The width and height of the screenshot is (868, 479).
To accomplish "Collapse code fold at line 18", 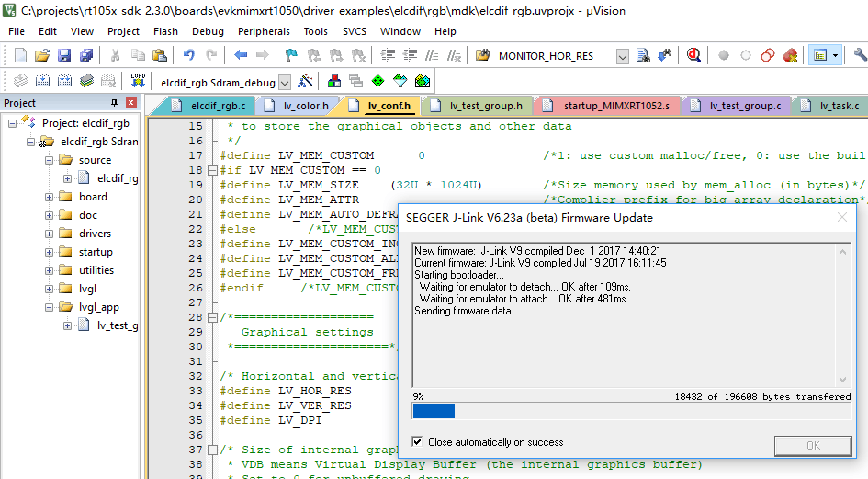I will pos(212,170).
